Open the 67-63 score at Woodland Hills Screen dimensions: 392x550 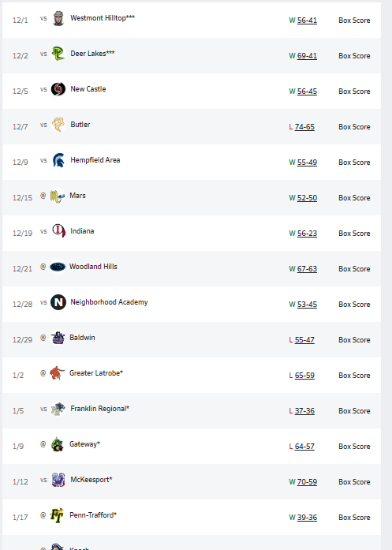307,268
